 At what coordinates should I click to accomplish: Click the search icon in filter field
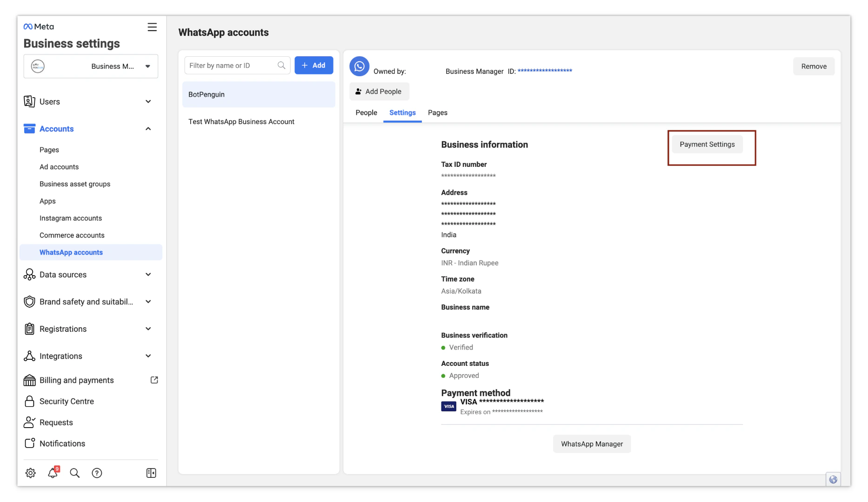(281, 66)
